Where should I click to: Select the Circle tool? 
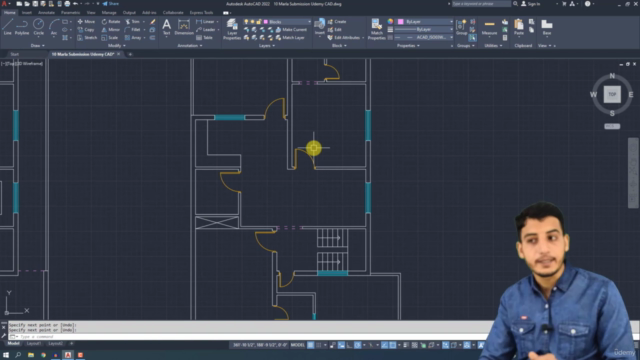coord(38,27)
